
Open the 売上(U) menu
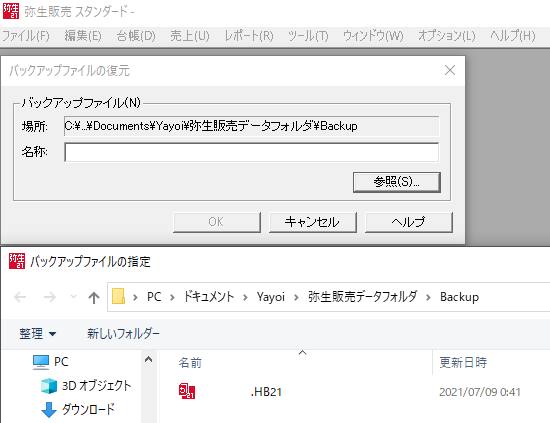[x=190, y=36]
